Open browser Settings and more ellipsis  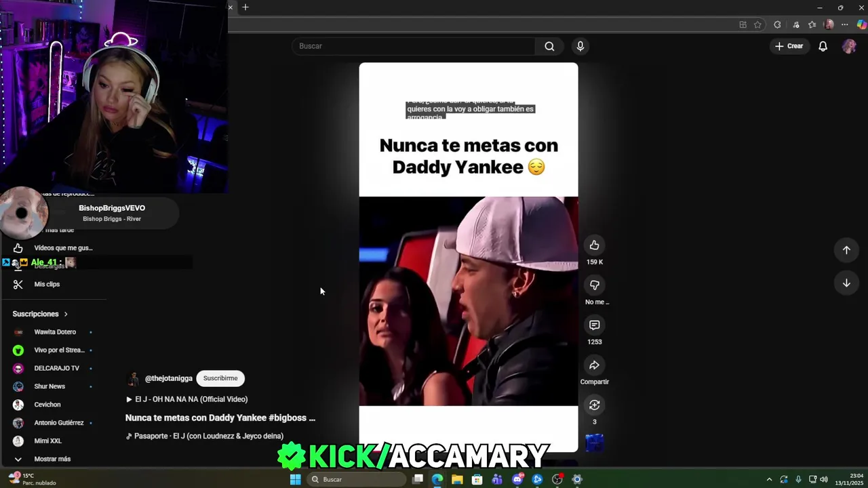[x=845, y=24]
